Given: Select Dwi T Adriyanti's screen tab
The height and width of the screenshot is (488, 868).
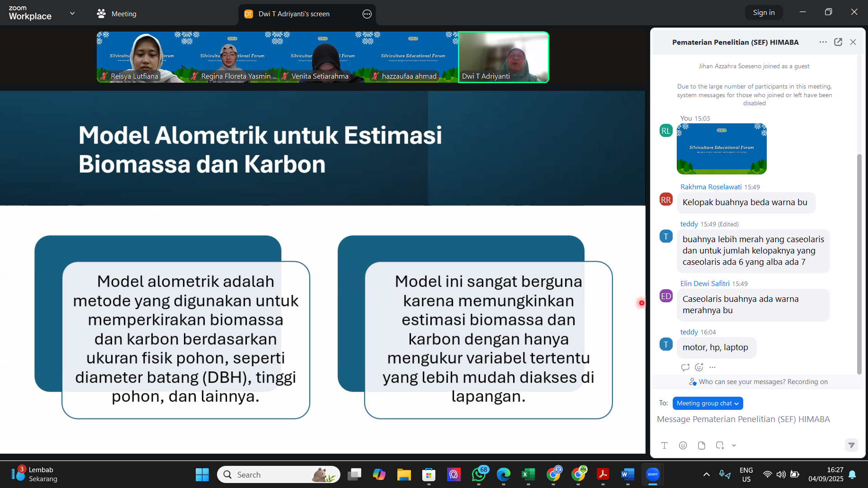Looking at the screenshot, I should coord(294,14).
